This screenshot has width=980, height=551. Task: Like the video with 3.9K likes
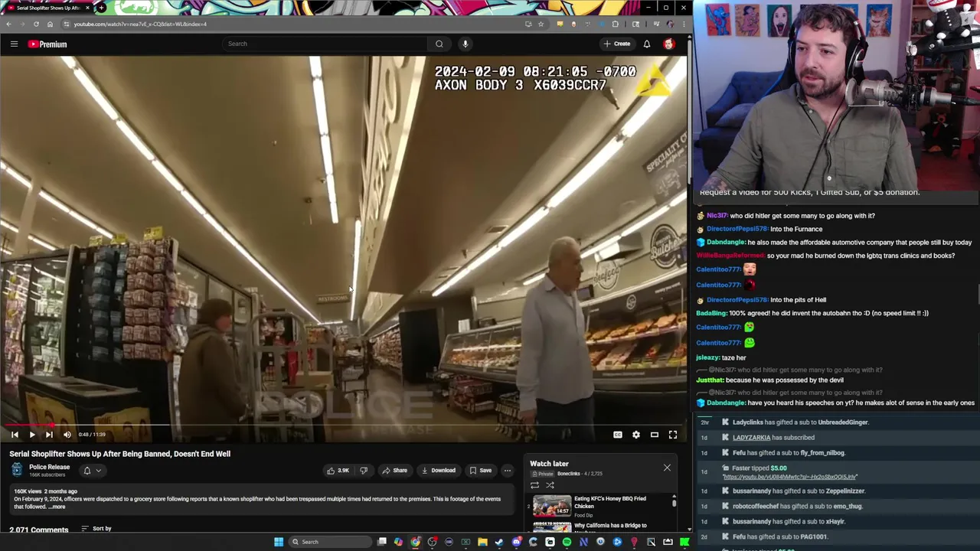[x=338, y=471]
